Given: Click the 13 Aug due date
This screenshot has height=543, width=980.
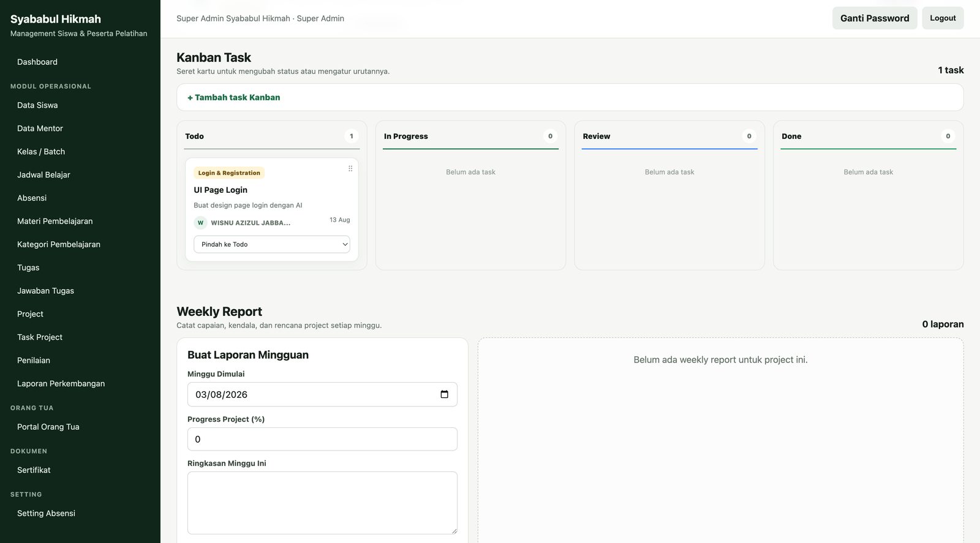Looking at the screenshot, I should coord(340,220).
